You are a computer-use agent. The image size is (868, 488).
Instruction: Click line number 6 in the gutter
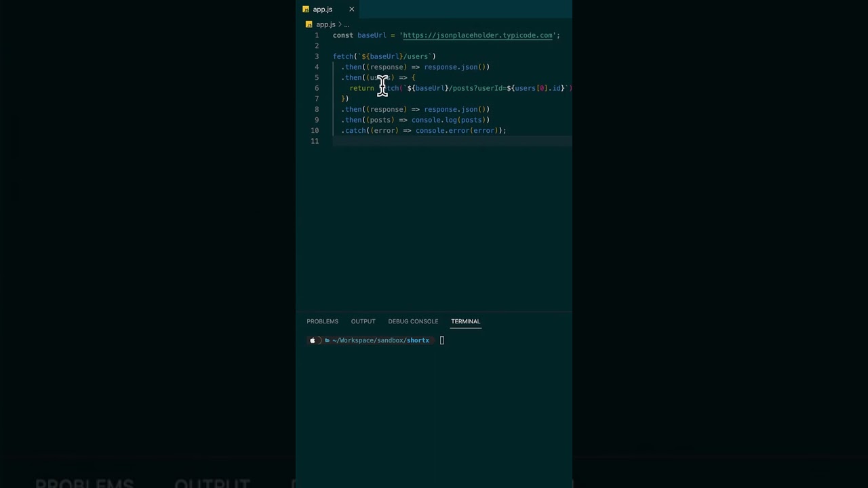pyautogui.click(x=317, y=88)
